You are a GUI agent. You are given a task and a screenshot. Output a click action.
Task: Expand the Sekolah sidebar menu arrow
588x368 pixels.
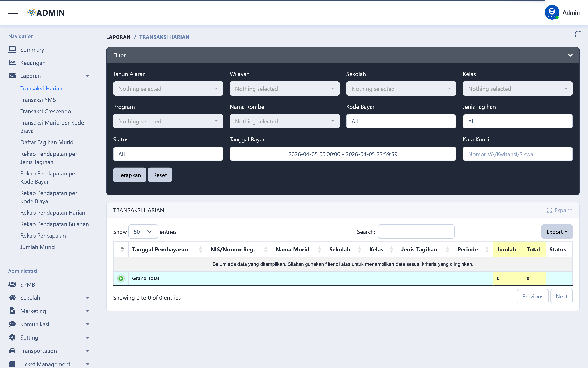click(88, 298)
